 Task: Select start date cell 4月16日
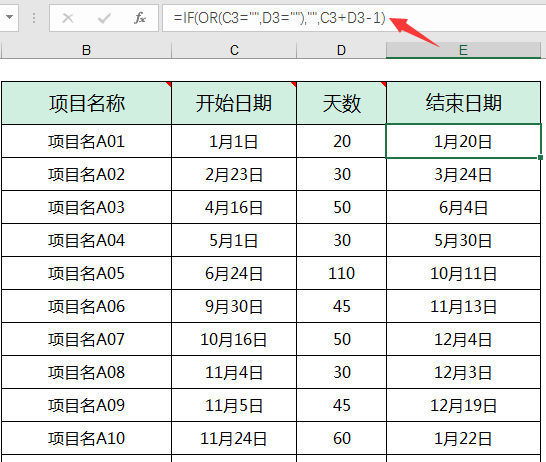pyautogui.click(x=234, y=207)
